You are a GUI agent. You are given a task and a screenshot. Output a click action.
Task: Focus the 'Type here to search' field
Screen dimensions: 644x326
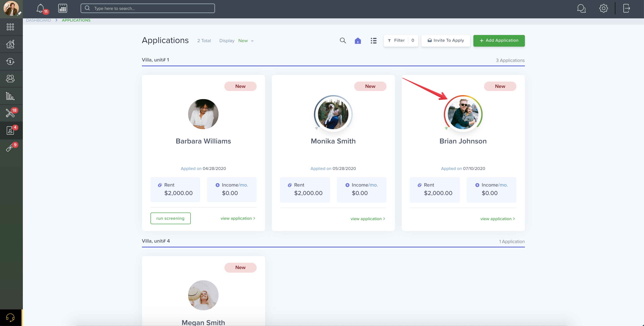[x=148, y=8]
